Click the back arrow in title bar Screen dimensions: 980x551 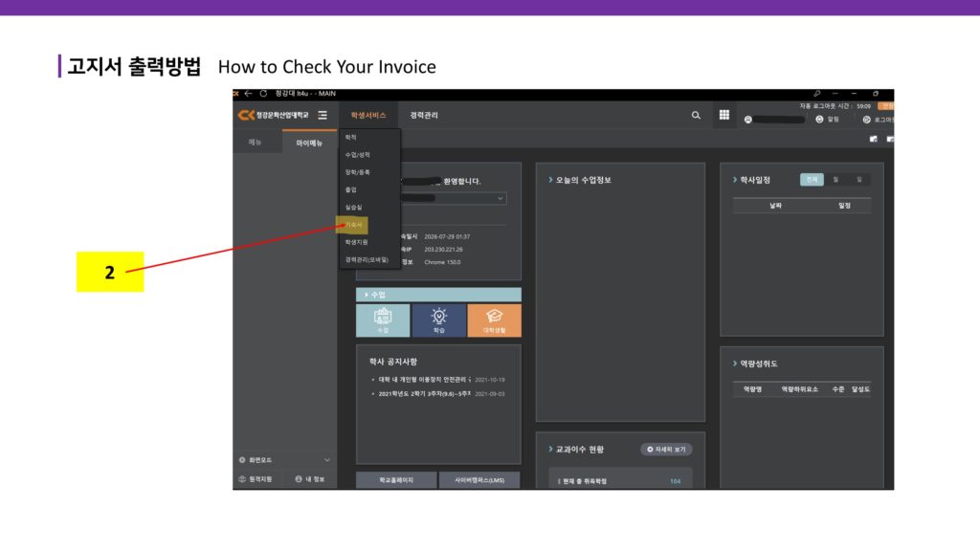248,94
